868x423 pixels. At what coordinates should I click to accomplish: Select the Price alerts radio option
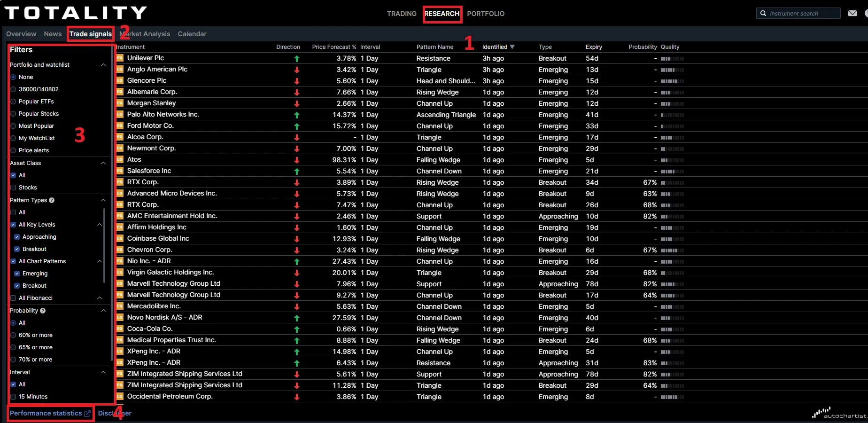[x=13, y=150]
